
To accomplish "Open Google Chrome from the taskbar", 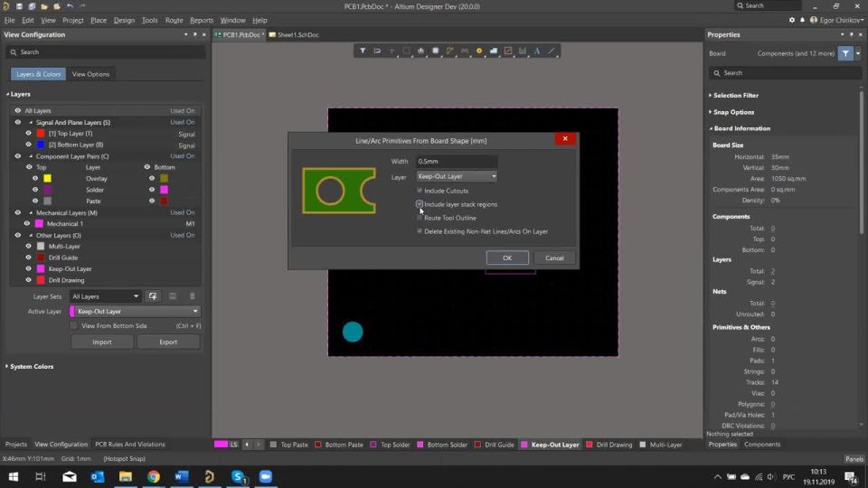I will coord(154,476).
